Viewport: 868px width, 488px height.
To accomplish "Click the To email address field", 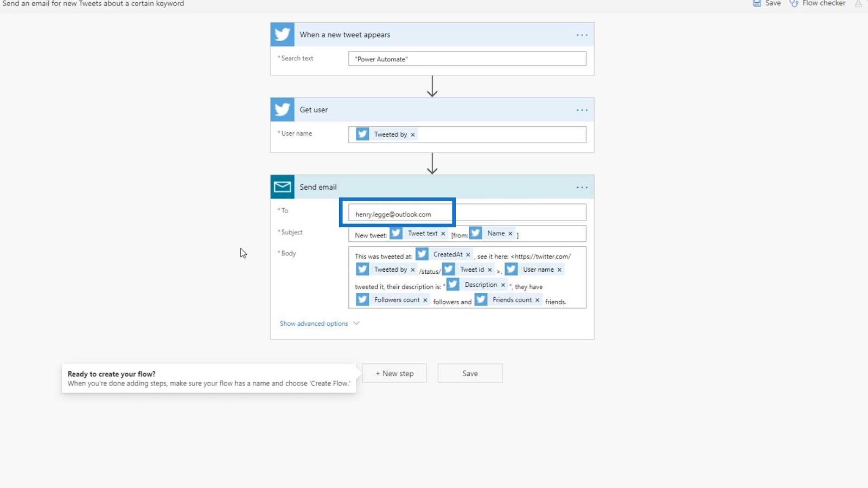I will click(467, 213).
